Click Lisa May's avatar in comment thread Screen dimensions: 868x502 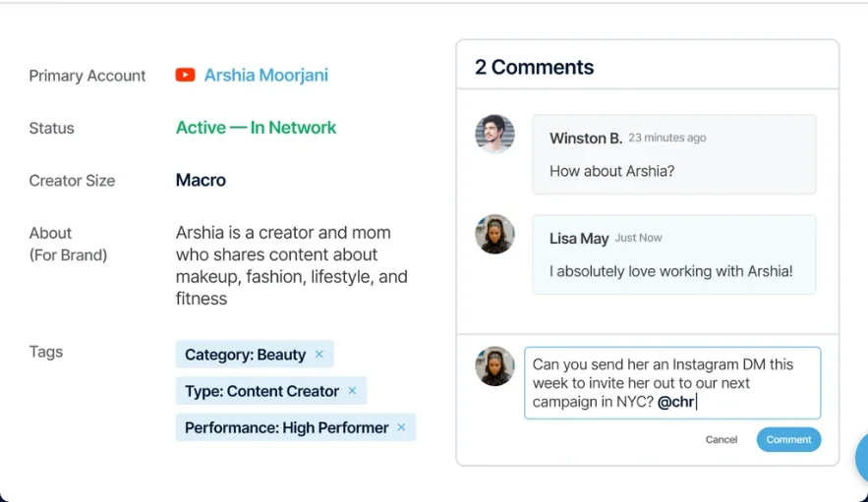(494, 234)
